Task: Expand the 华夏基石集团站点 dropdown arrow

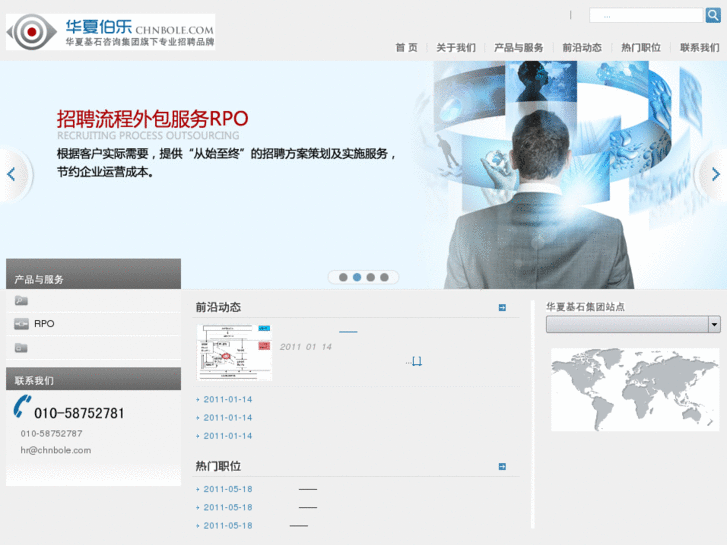Action: pos(714,324)
